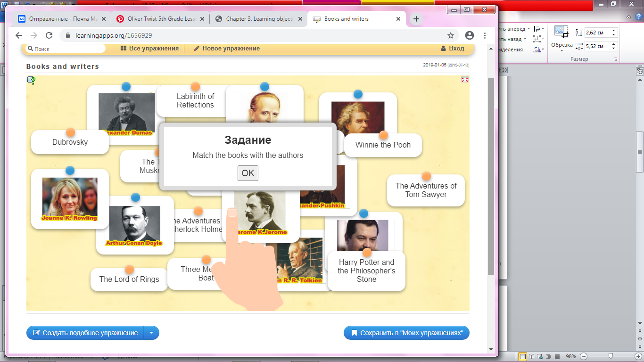Open dropdown arrow beside Создать подобное упражнение

click(x=151, y=333)
